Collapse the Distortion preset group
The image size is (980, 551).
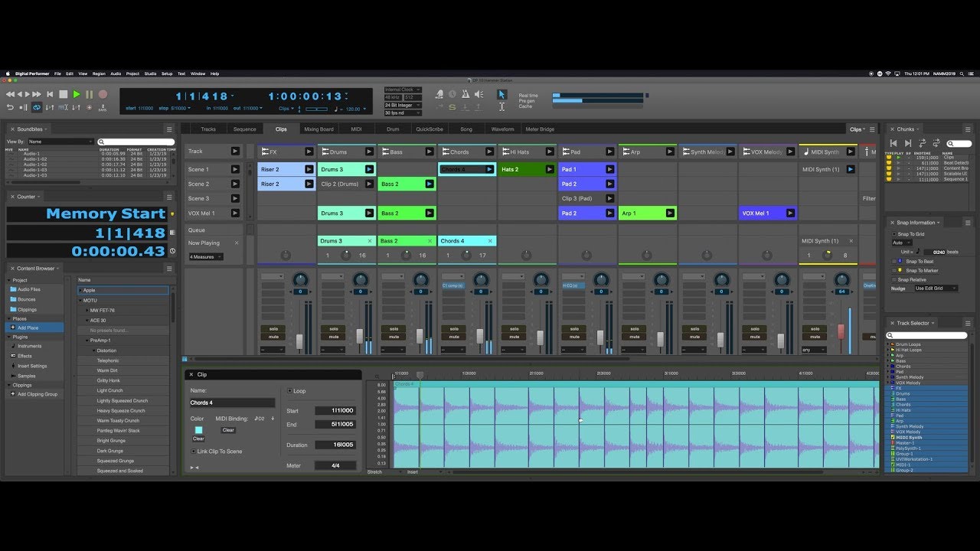coord(93,350)
